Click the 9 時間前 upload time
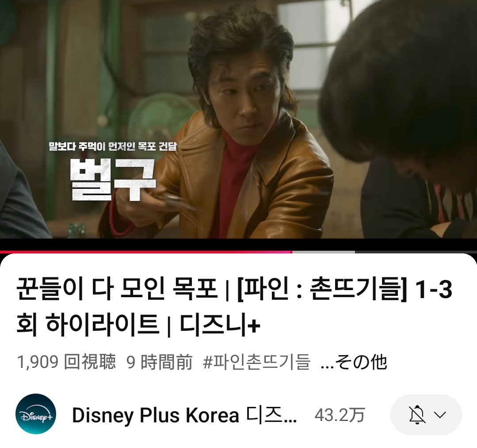 tap(160, 362)
